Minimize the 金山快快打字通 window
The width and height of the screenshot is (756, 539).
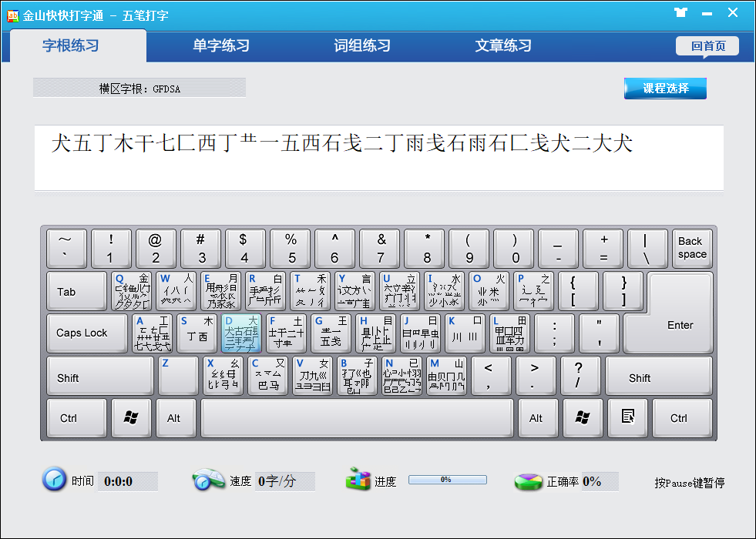pos(707,14)
